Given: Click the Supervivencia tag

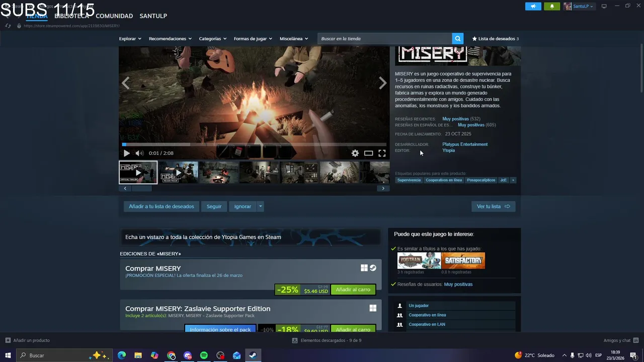Looking at the screenshot, I should [x=409, y=180].
